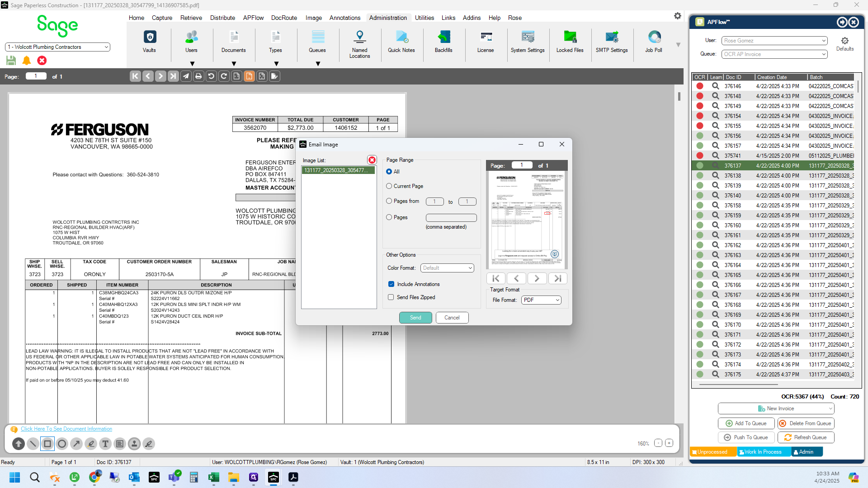Image resolution: width=868 pixels, height=488 pixels.
Task: Open the Queue dropdown OCR AP Invoice
Action: pos(774,54)
